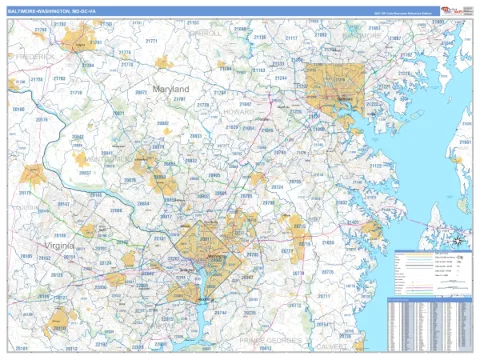Click the 'BALTIMORE-WASHINGTON, MD-DC-VA' title text
This screenshot has width=480, height=360.
tap(52, 11)
